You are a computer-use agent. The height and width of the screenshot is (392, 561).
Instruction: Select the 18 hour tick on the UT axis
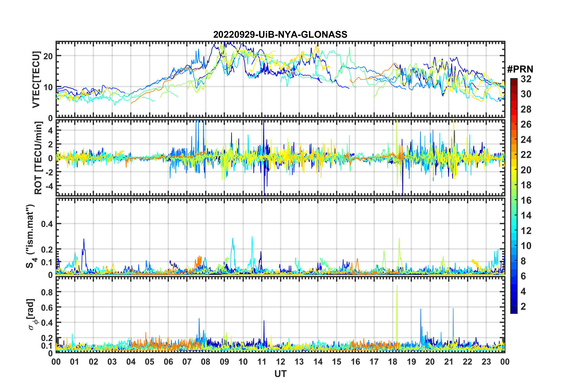pyautogui.click(x=393, y=362)
